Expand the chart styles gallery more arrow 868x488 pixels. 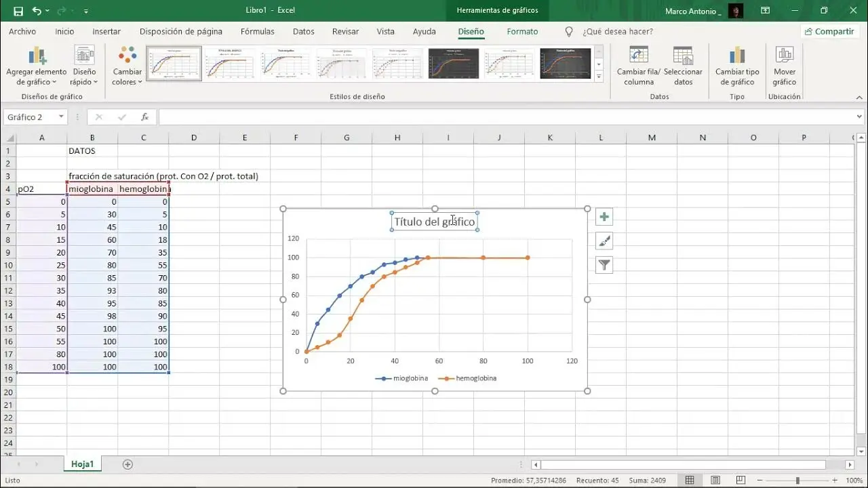599,76
